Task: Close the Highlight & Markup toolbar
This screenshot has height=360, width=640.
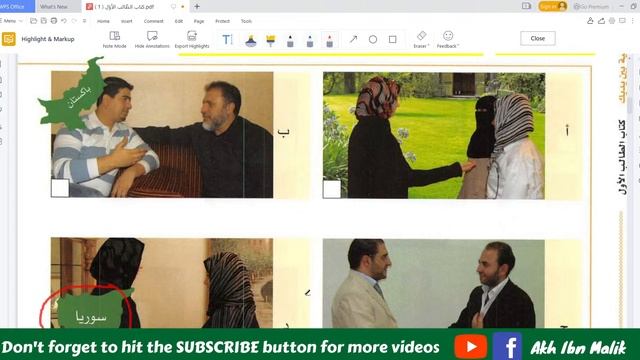Action: 538,38
